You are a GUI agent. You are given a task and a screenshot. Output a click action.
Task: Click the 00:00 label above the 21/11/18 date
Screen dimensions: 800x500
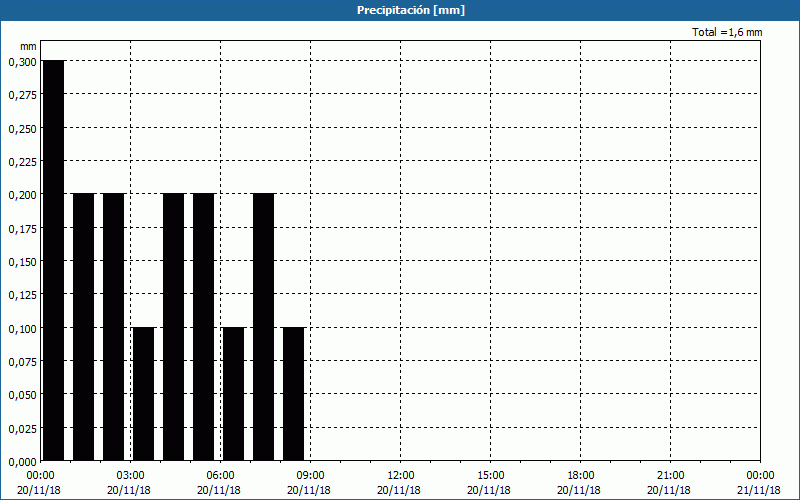pyautogui.click(x=760, y=476)
